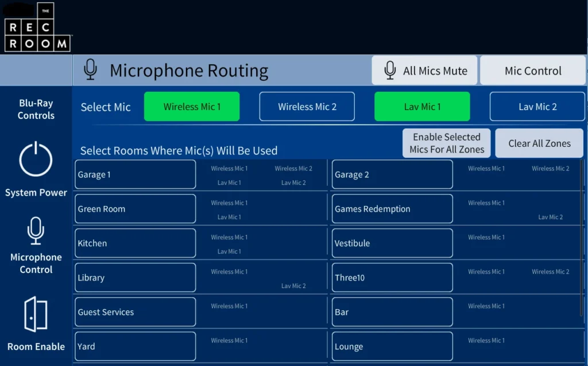Click the microphone icon beside Microphone Routing title

coord(90,71)
